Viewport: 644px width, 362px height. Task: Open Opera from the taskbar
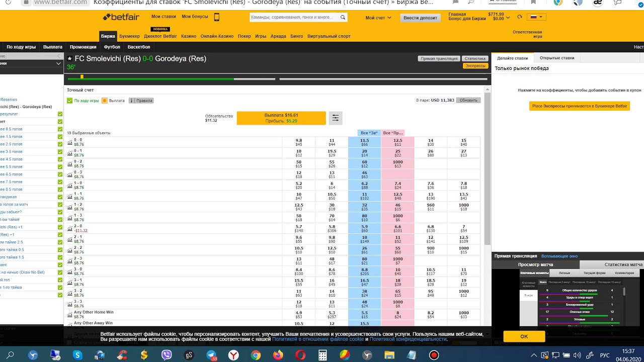click(300, 355)
